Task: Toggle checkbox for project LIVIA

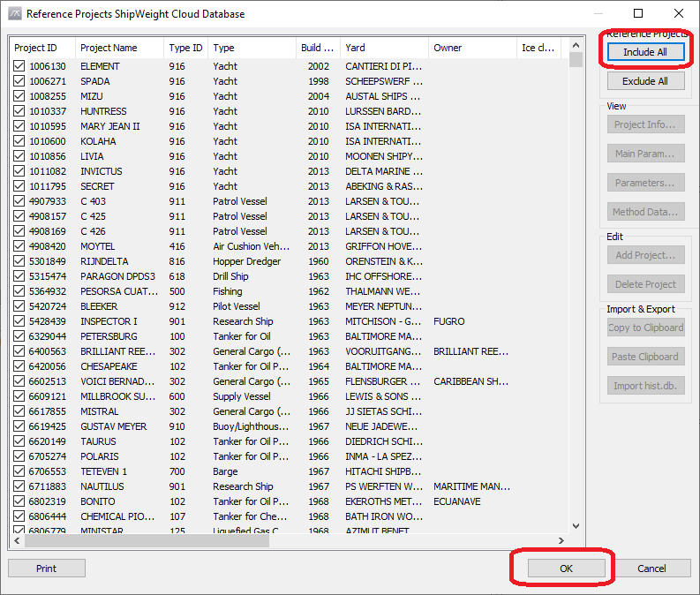Action: [19, 156]
